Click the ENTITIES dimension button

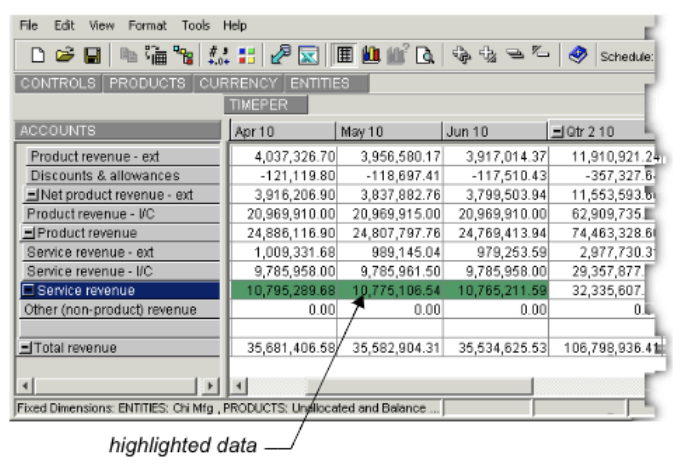[x=320, y=83]
